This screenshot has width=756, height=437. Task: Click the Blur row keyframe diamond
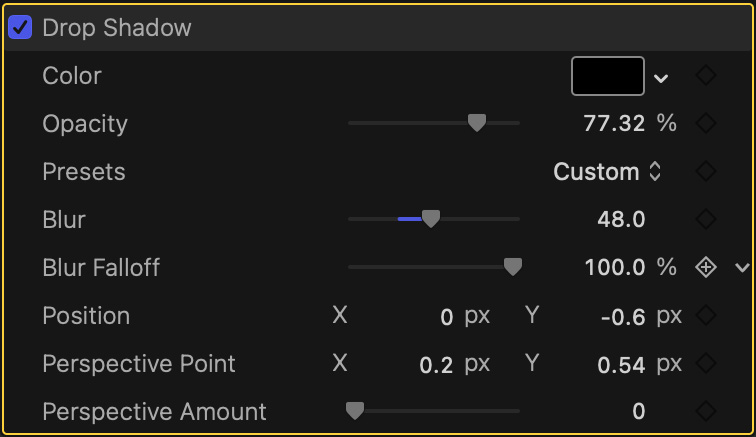pos(706,219)
